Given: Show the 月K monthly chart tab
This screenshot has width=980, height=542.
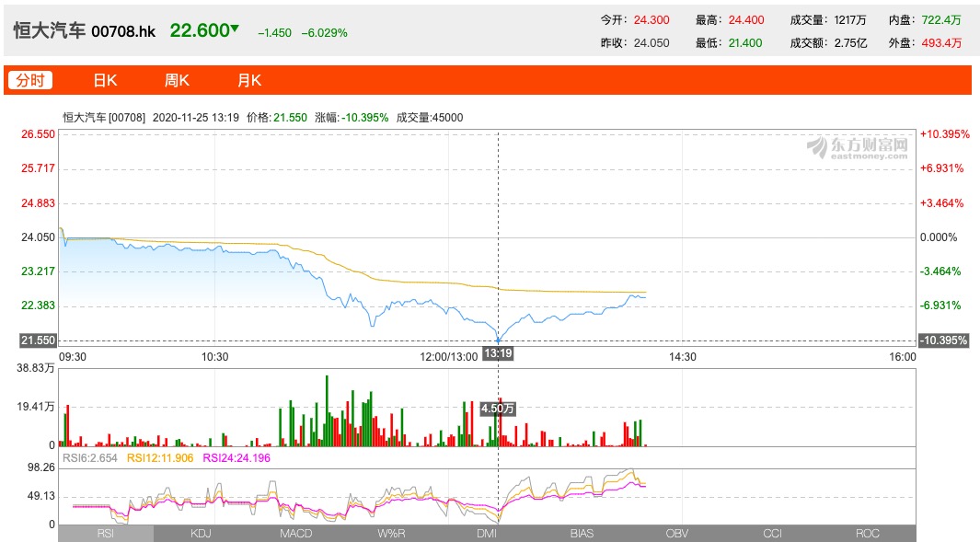Looking at the screenshot, I should tap(248, 81).
